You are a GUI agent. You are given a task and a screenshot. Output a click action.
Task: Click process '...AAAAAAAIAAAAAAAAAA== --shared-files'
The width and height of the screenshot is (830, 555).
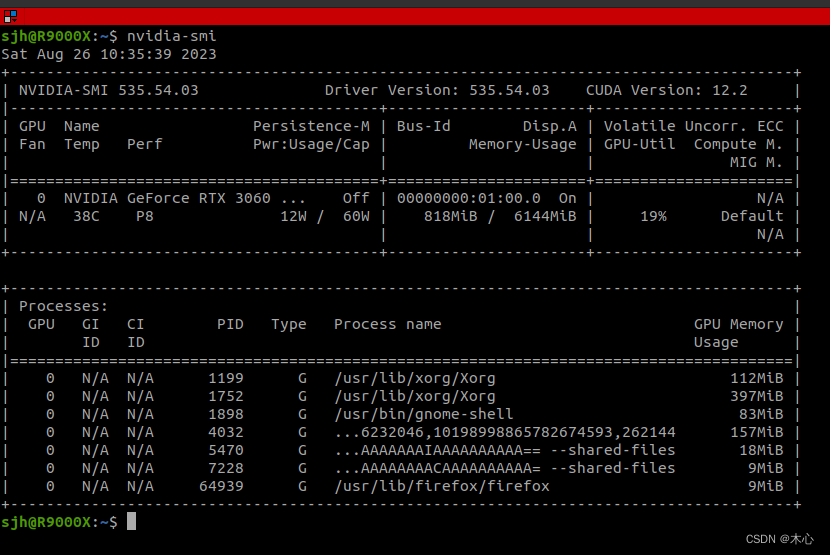coord(504,451)
